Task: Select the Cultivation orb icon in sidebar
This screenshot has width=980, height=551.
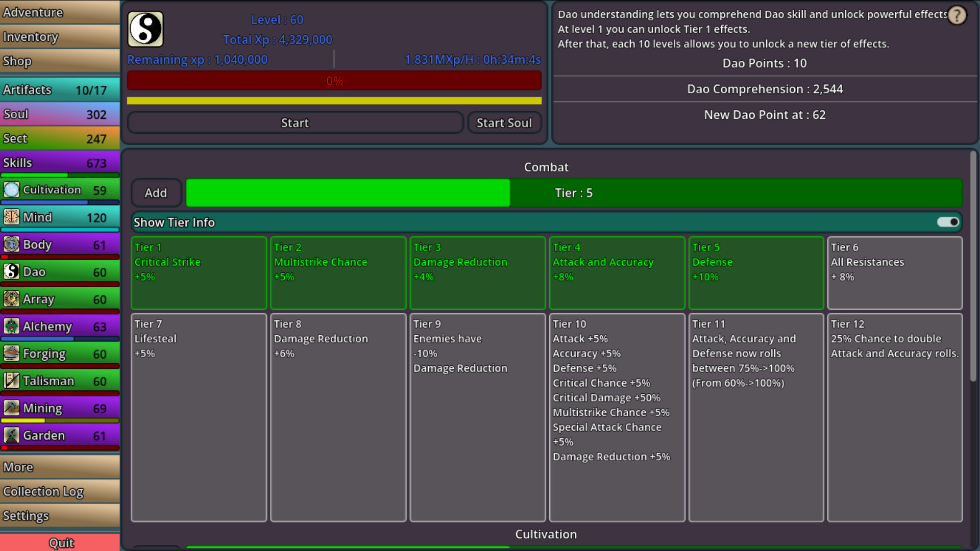Action: (x=12, y=189)
